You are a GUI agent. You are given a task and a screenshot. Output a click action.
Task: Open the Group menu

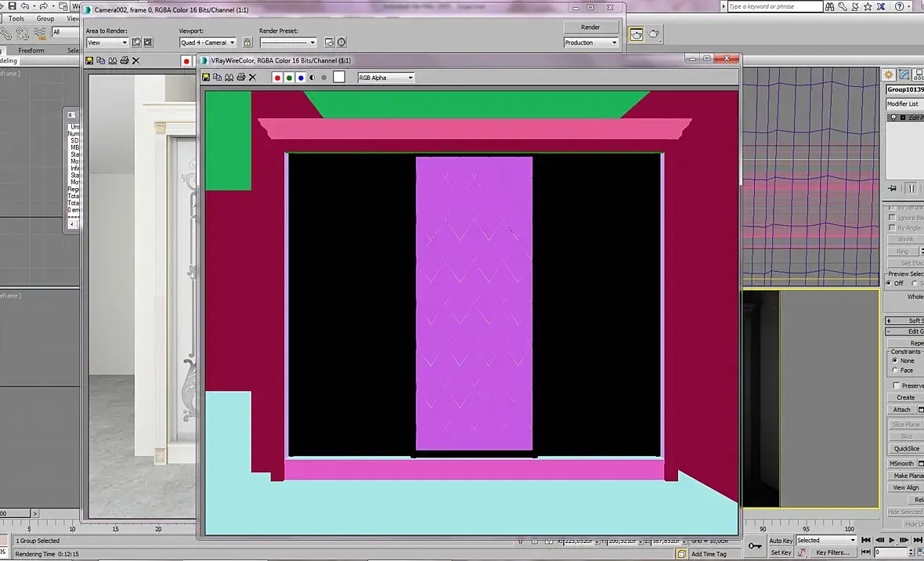[45, 18]
